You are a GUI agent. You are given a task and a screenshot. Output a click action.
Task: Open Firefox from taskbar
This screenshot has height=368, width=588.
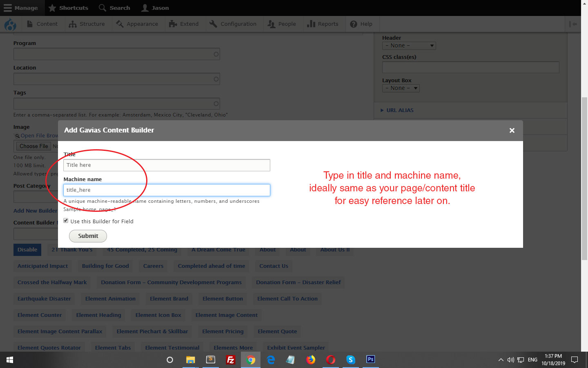tap(311, 360)
